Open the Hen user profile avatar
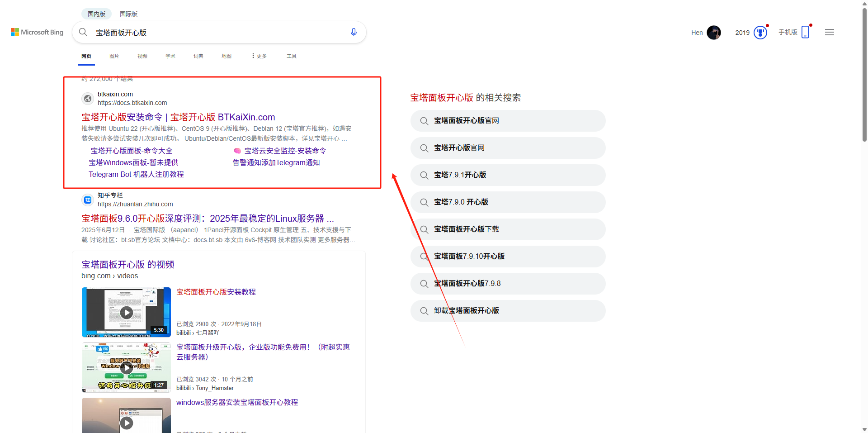 [714, 33]
